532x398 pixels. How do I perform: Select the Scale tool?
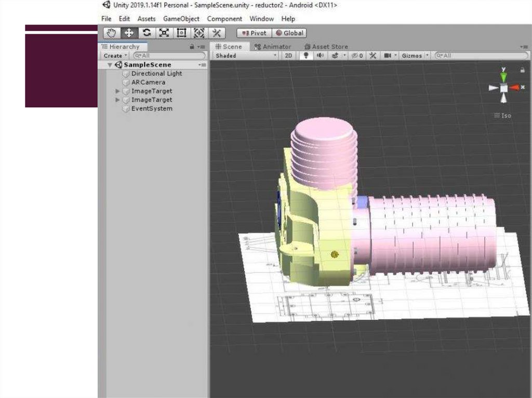(164, 33)
